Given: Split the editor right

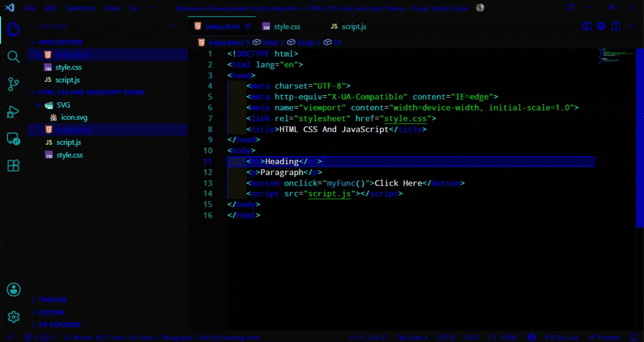Looking at the screenshot, I should point(616,26).
